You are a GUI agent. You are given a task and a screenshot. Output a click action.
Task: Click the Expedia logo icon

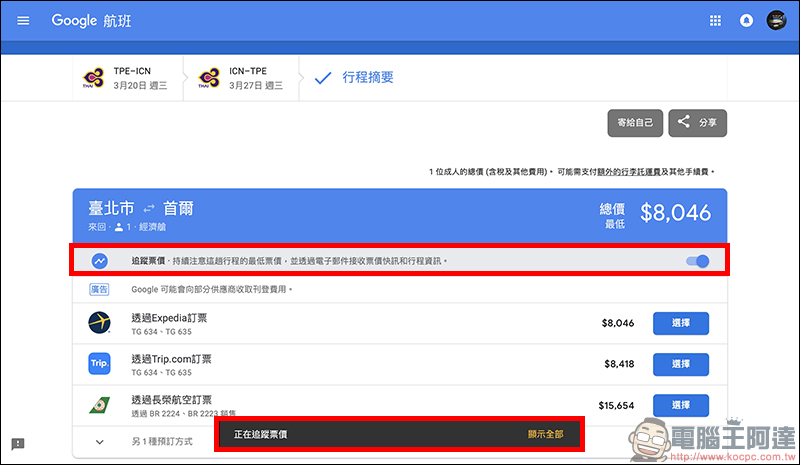coord(99,323)
